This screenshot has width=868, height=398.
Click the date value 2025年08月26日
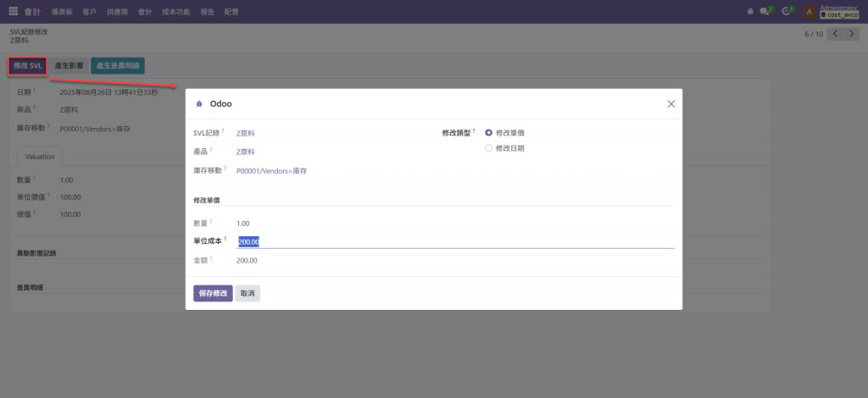[x=108, y=92]
